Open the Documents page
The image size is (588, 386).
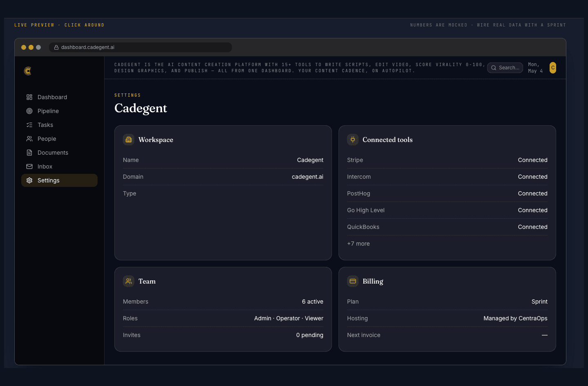59,153
